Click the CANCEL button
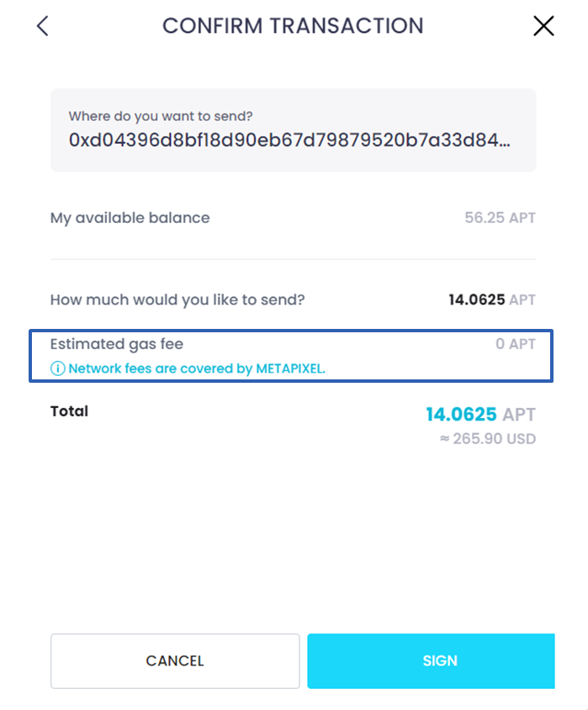Viewport: 588px width, 710px height. click(175, 661)
